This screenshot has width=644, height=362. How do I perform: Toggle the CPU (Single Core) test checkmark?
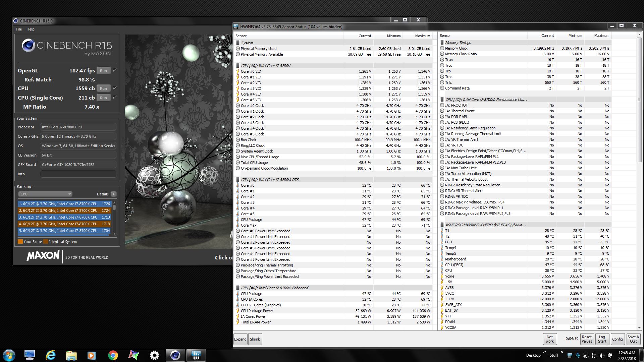click(x=115, y=98)
